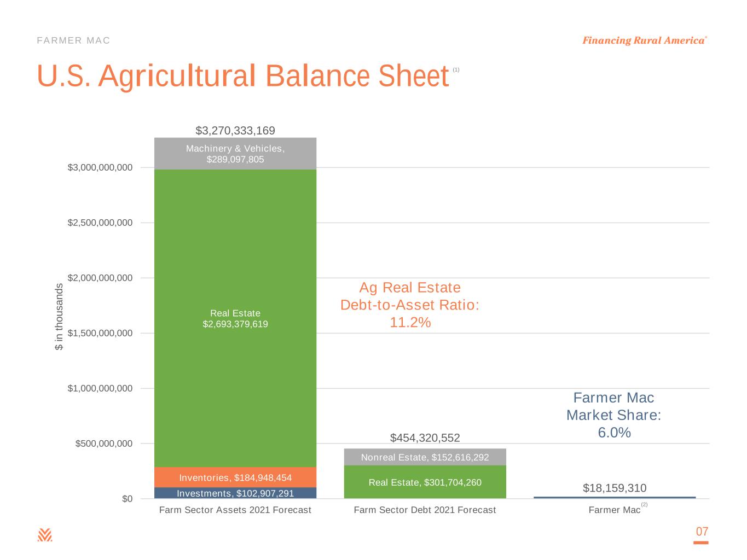Click the $454,320,552 debt total label
Image resolution: width=747 pixels, height=560 pixels.
pos(425,437)
